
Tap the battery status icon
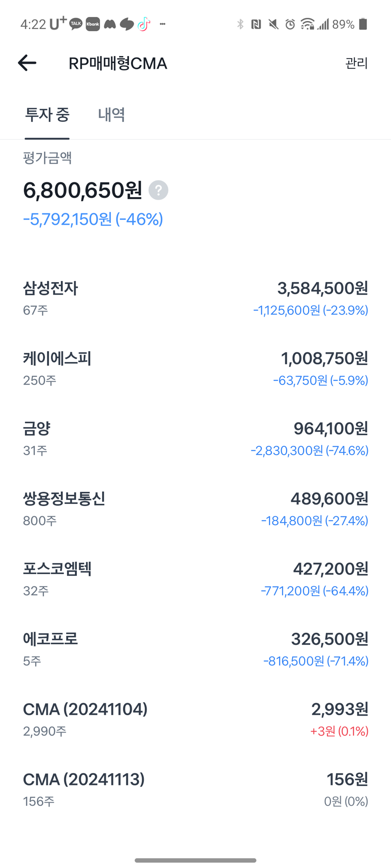click(363, 24)
